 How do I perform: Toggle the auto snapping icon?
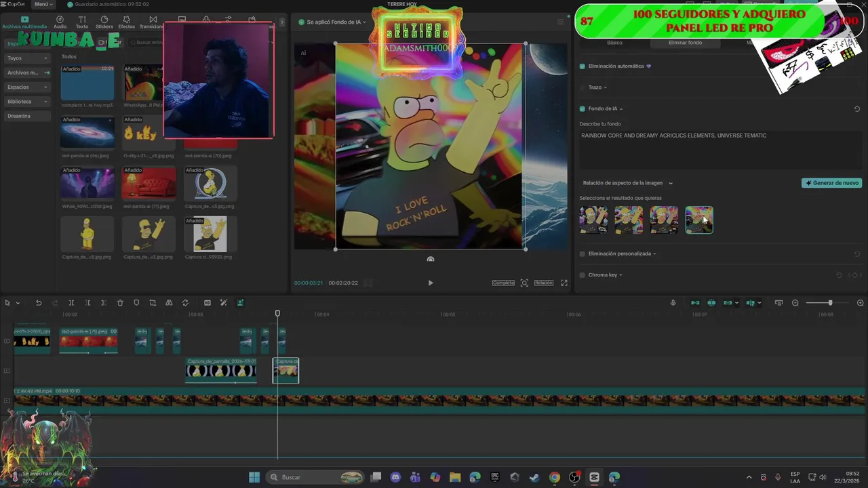[x=711, y=303]
